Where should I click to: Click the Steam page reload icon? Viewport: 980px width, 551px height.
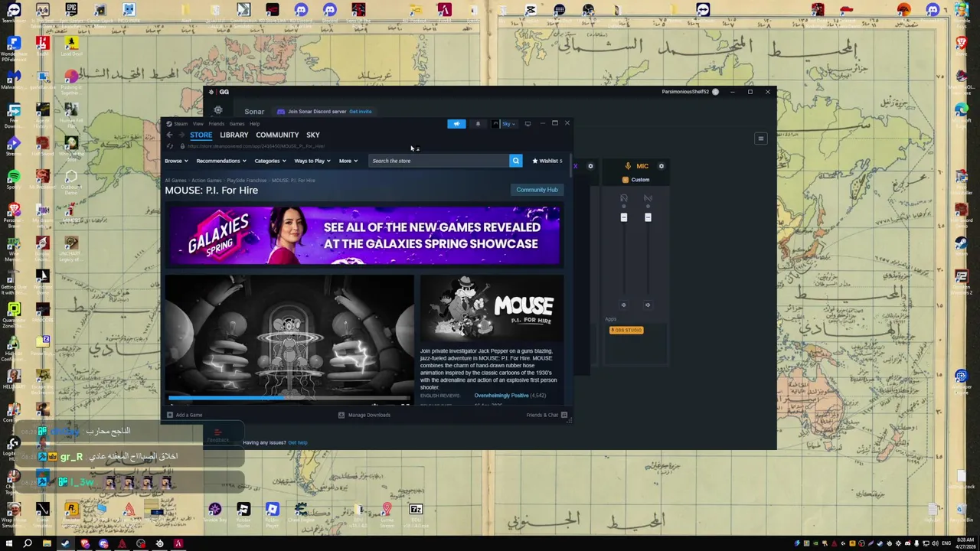point(170,146)
